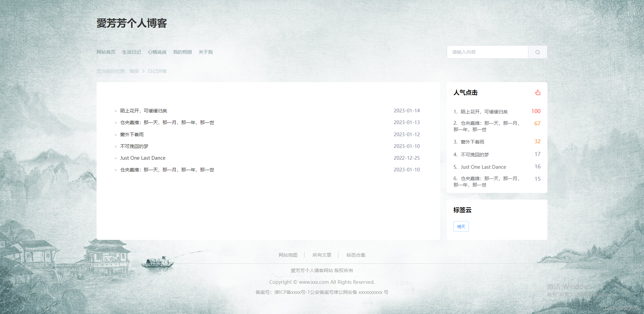Select the 晴天 tag

click(461, 226)
